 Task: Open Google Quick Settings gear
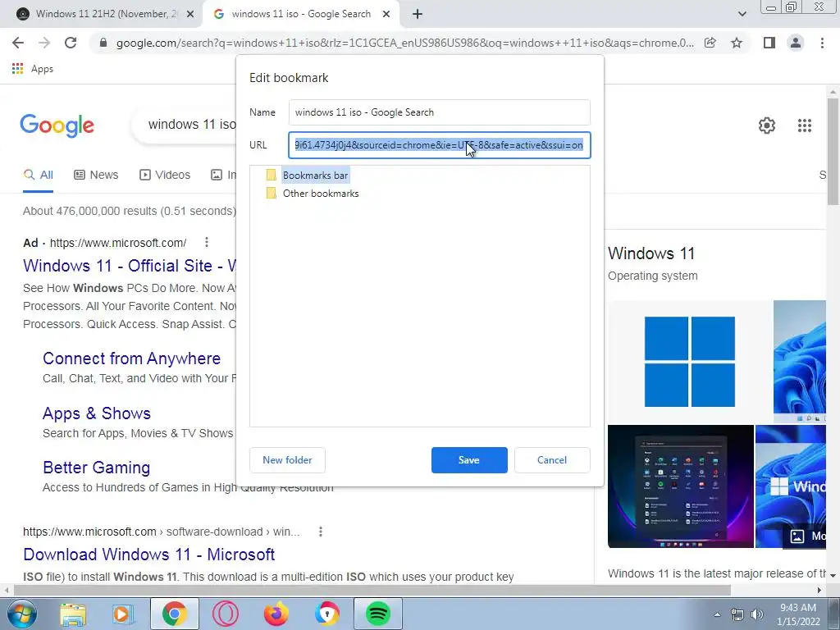coord(767,126)
